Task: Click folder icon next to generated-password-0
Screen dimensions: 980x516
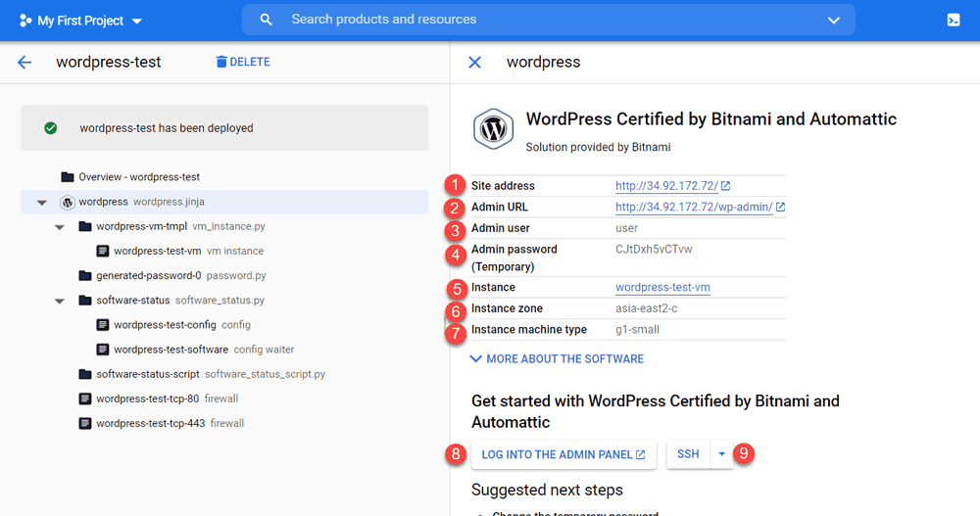Action: pos(85,275)
